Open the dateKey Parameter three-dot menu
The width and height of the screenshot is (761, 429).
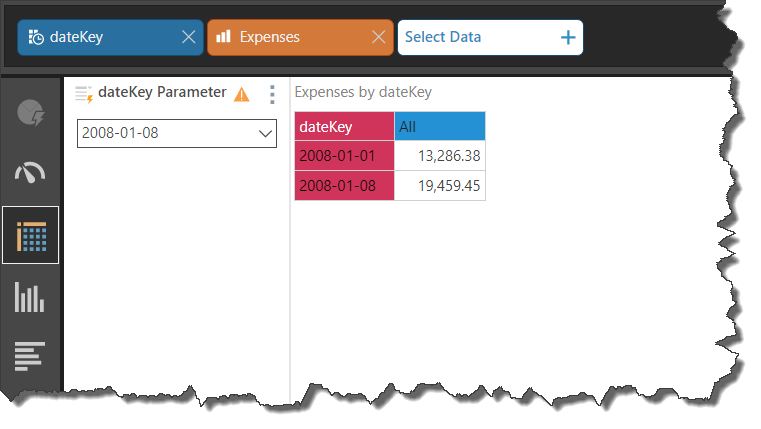[272, 94]
